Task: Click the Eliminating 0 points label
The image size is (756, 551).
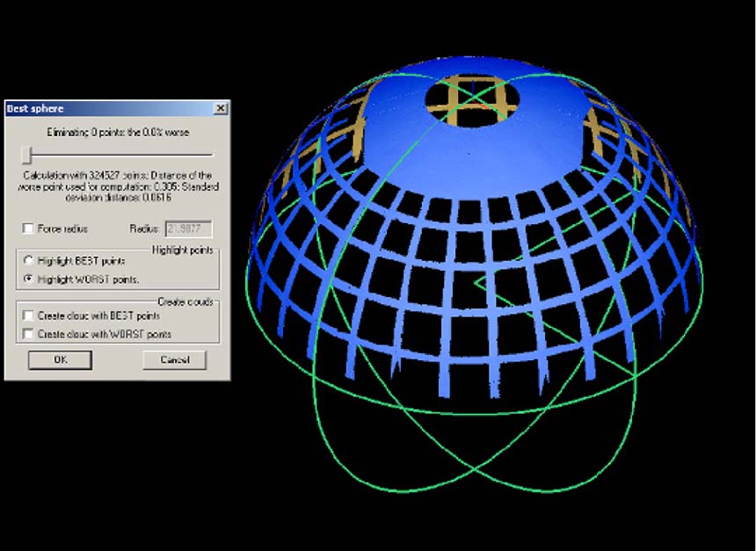Action: [118, 132]
